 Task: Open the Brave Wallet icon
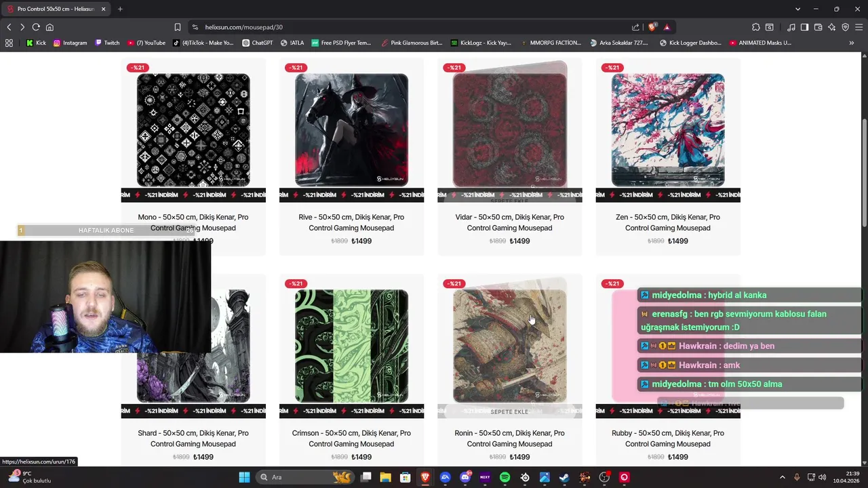point(818,27)
